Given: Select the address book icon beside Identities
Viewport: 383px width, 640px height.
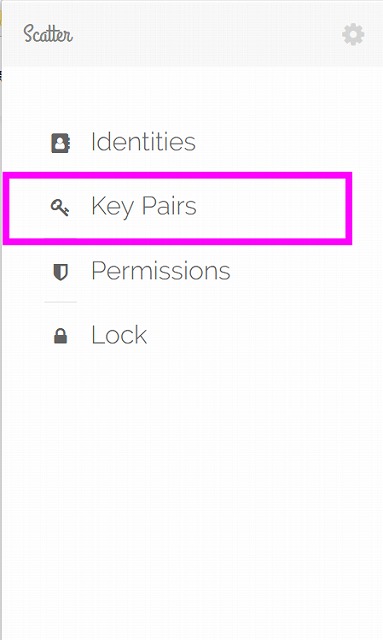Looking at the screenshot, I should (61, 143).
